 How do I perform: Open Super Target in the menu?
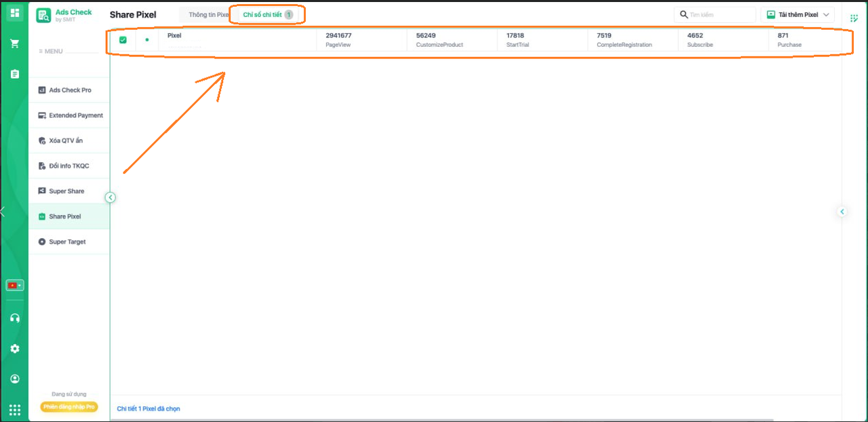(x=68, y=242)
